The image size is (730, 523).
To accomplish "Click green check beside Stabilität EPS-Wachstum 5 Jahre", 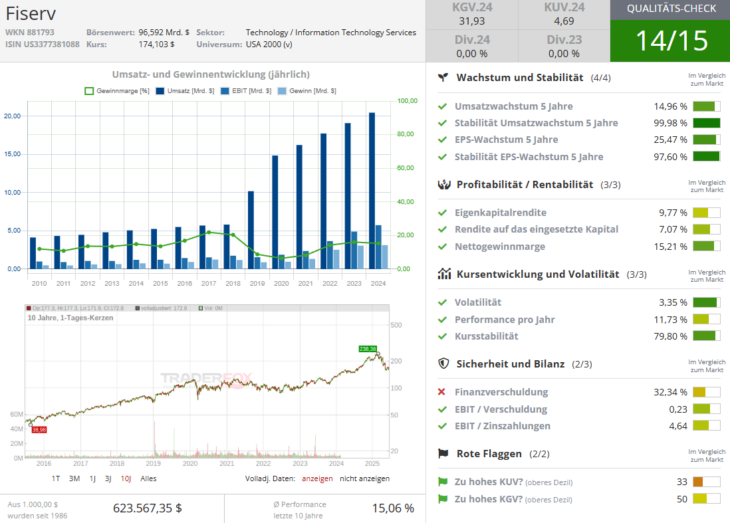I will pos(442,156).
